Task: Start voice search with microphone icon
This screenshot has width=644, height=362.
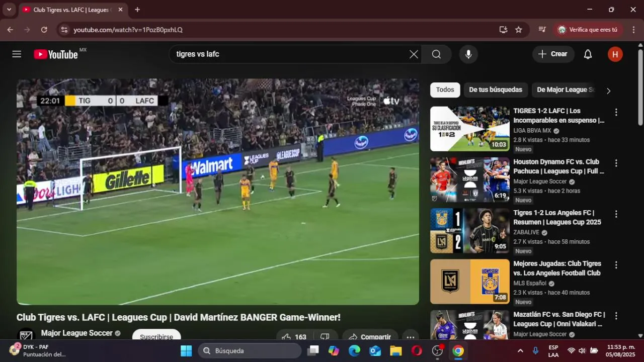Action: 468,54
